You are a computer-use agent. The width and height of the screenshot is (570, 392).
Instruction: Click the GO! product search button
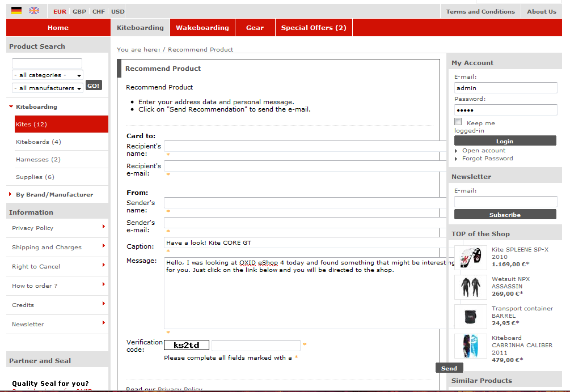(94, 86)
